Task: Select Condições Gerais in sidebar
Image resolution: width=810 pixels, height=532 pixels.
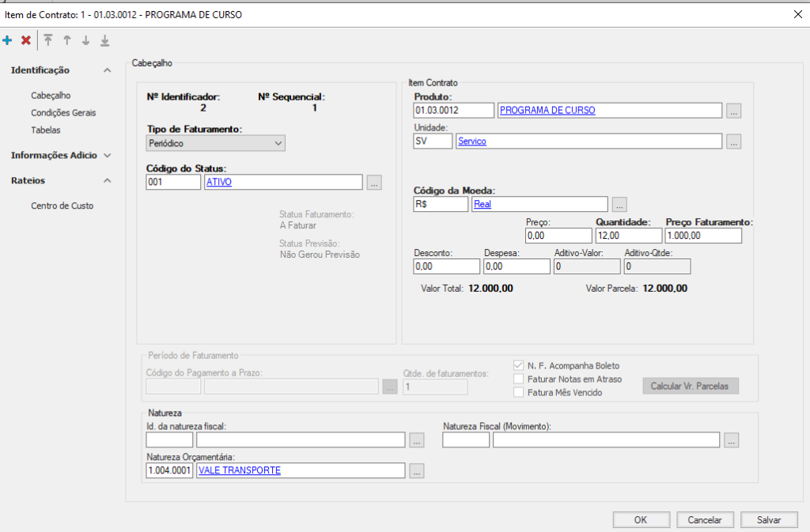Action: click(63, 112)
